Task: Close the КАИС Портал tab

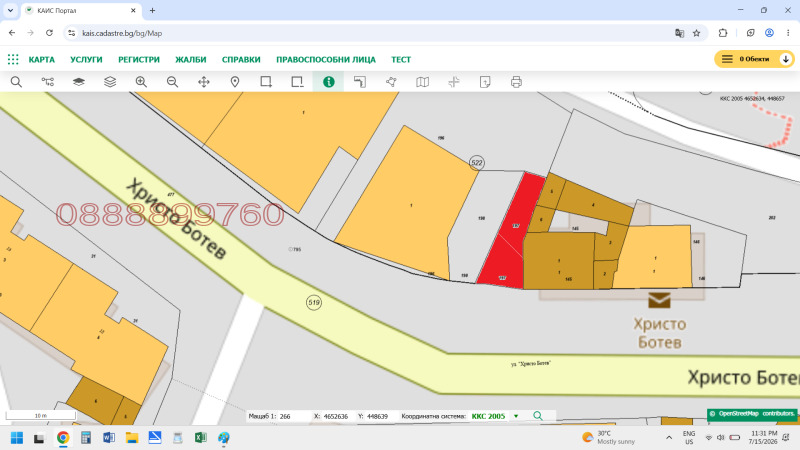Action: [133, 10]
